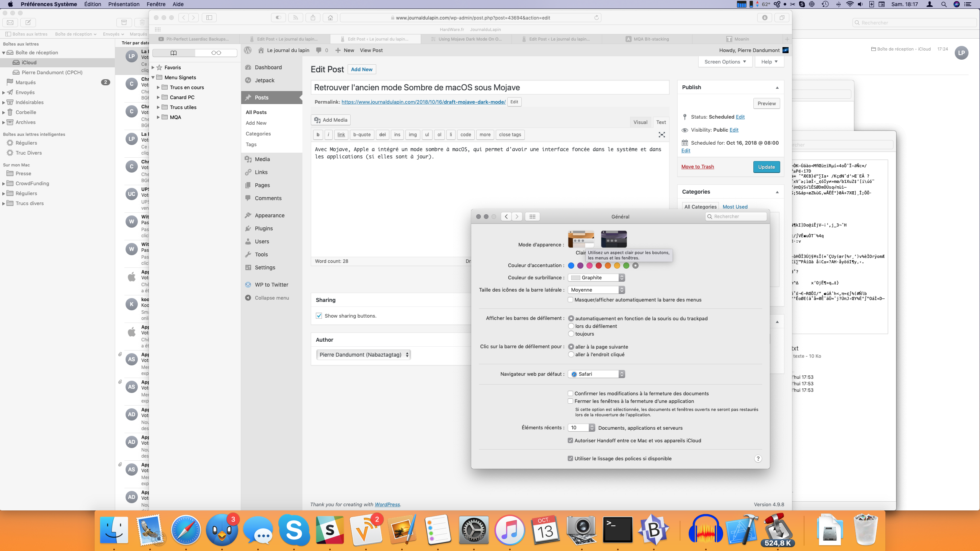Viewport: 980px width, 551px height.
Task: Open Terminal from the Dock
Action: [618, 530]
